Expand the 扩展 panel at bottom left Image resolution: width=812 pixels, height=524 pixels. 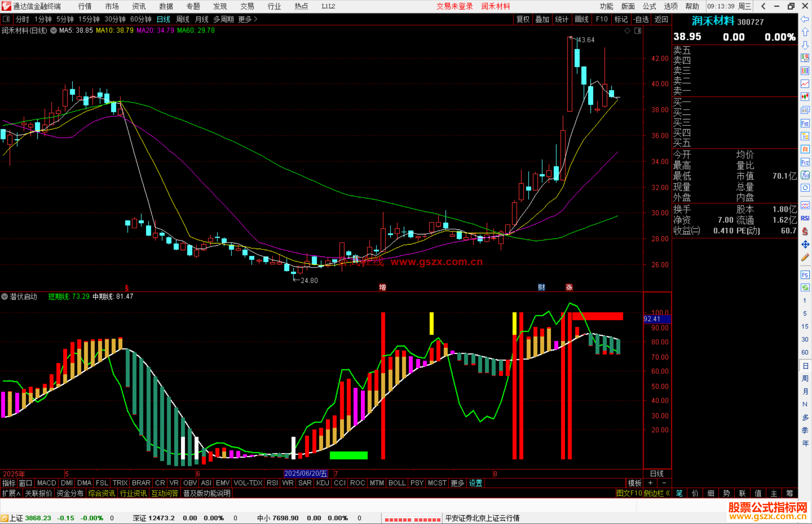tap(11, 493)
